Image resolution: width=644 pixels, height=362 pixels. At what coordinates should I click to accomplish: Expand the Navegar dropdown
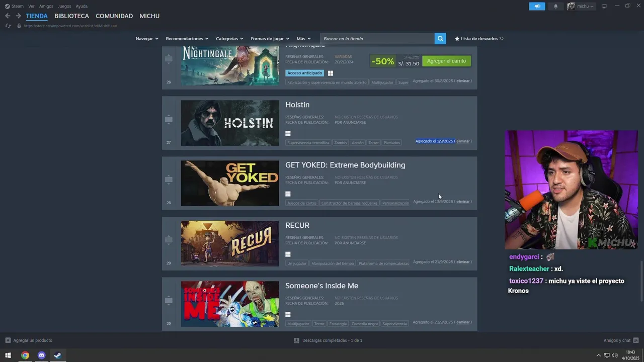click(x=147, y=39)
